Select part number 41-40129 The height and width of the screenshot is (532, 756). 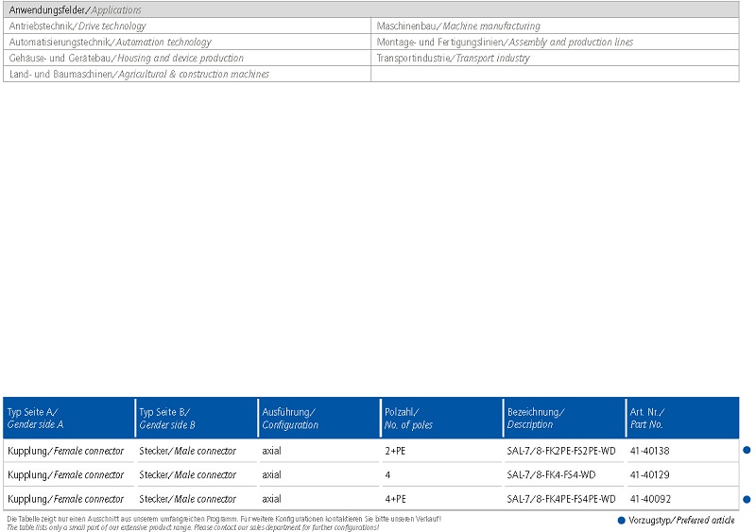[650, 474]
